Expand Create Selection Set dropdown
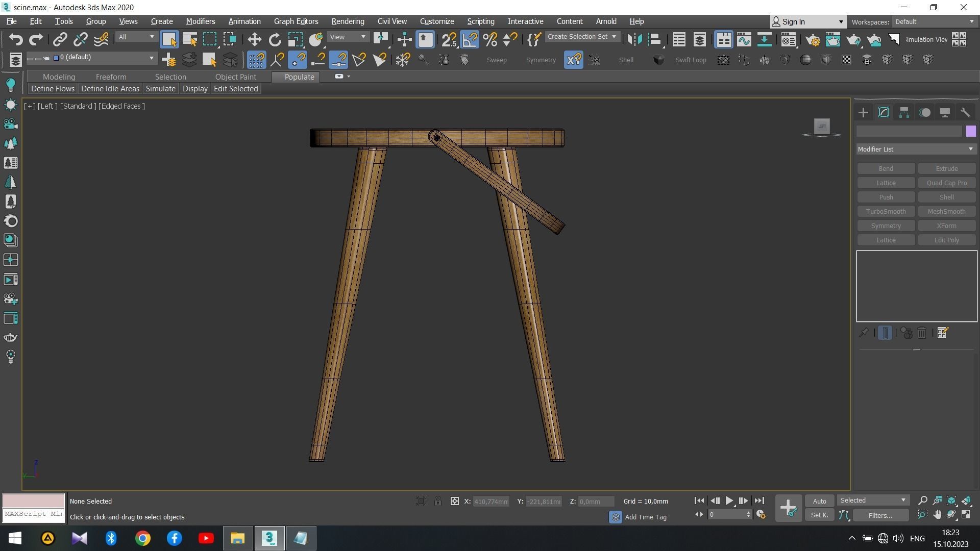This screenshot has height=551, width=980. tap(582, 37)
